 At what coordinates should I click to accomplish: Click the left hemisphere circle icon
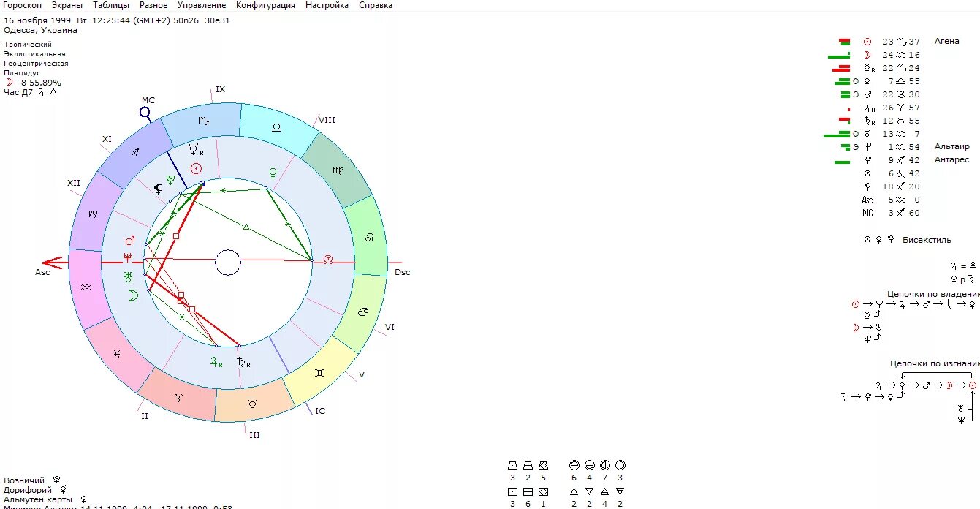tap(604, 465)
